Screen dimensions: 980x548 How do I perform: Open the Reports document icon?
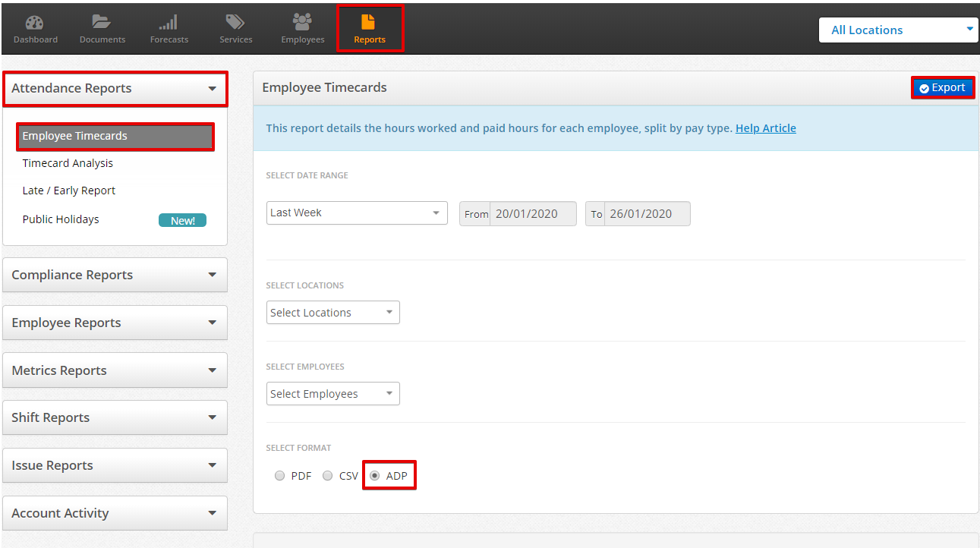[x=369, y=22]
